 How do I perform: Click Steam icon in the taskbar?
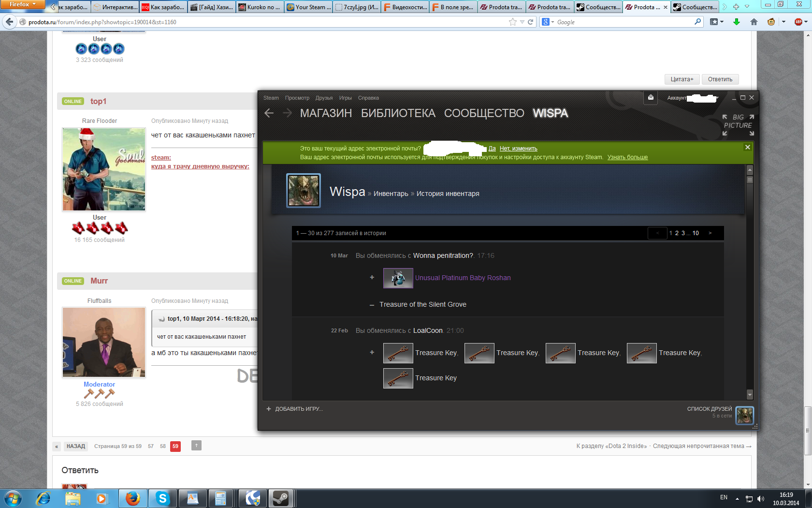point(280,498)
